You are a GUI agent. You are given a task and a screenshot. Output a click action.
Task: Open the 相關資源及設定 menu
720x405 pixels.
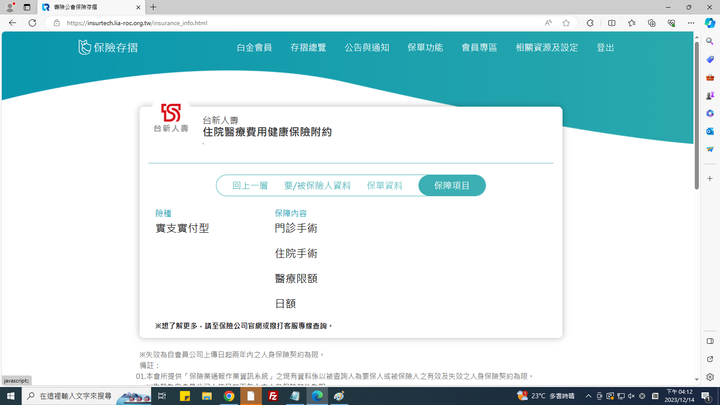pyautogui.click(x=547, y=47)
